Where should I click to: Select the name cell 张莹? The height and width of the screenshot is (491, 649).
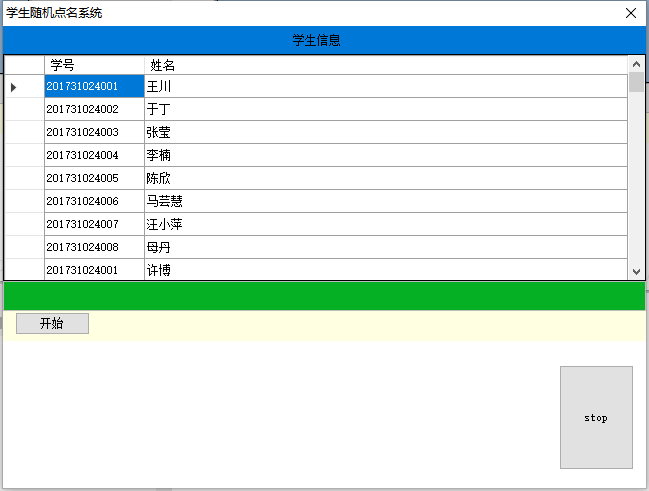tap(386, 132)
